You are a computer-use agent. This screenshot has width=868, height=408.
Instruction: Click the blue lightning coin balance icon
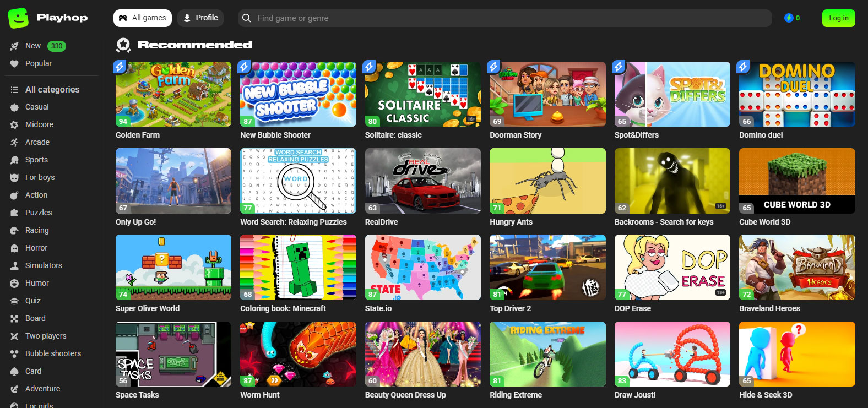pyautogui.click(x=789, y=18)
